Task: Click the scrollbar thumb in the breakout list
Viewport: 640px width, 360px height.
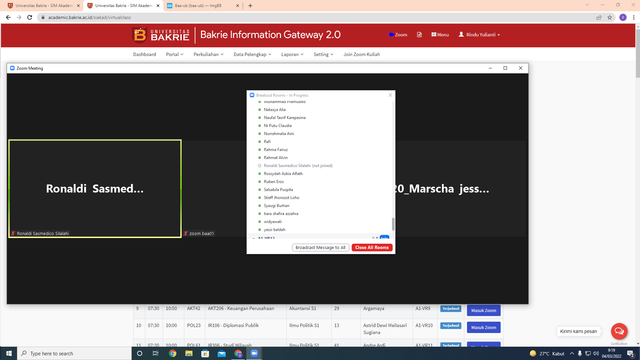Action: 393,224
